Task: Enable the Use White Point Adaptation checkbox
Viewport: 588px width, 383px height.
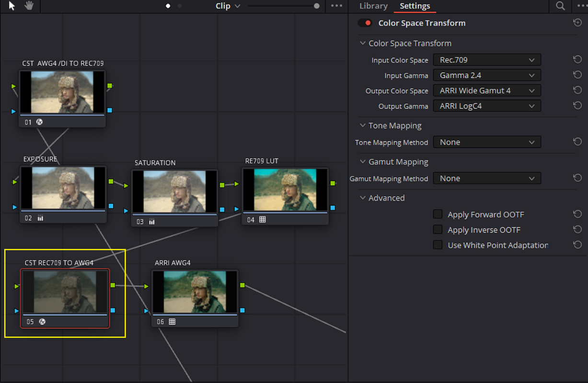Action: pyautogui.click(x=438, y=245)
